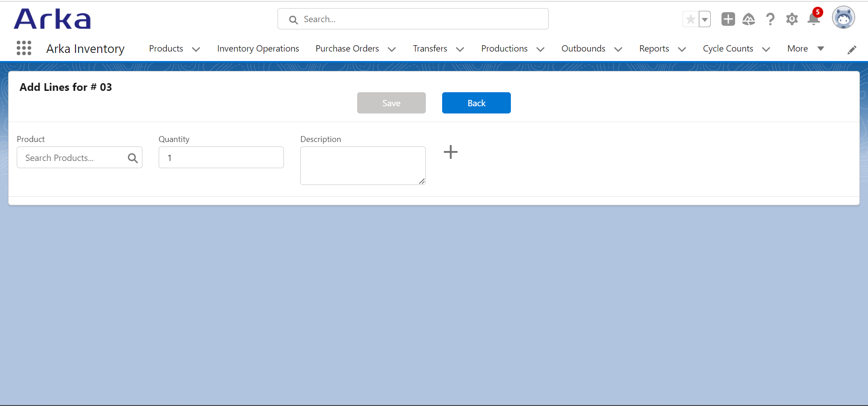Click the Quantity input field
Screen dimensions: 868x406
221,157
